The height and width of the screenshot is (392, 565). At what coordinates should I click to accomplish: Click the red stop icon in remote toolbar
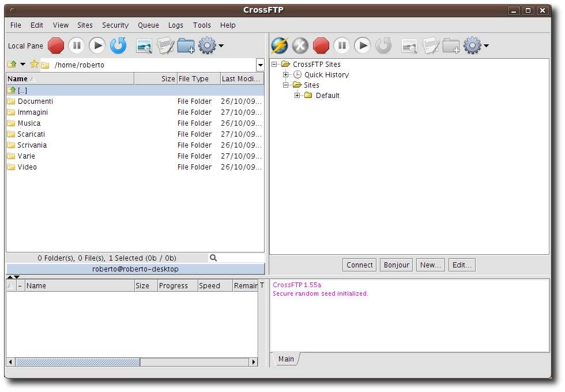(x=321, y=46)
